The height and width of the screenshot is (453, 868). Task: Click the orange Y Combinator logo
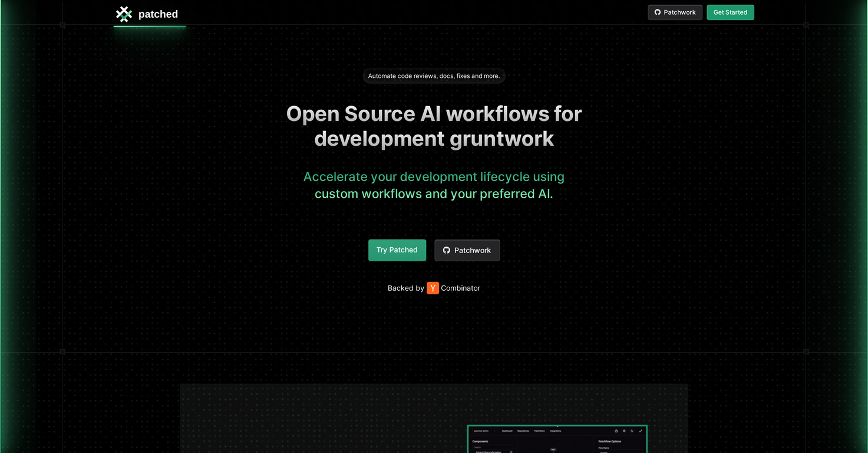coord(433,288)
